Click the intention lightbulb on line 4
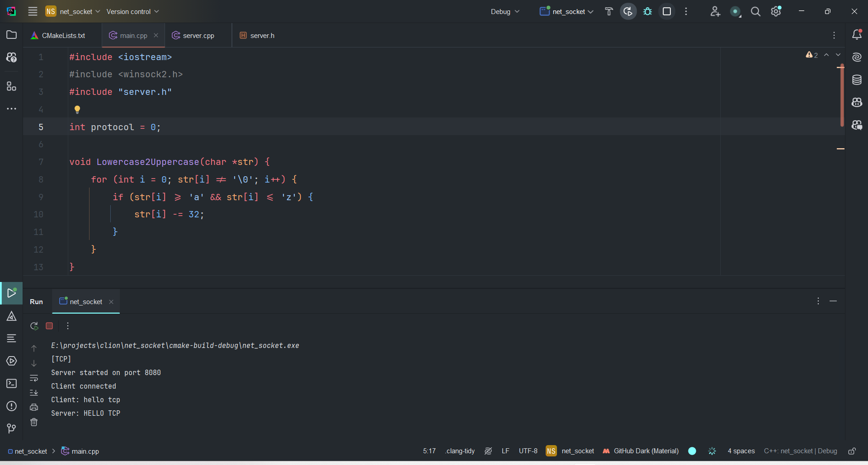 (77, 109)
